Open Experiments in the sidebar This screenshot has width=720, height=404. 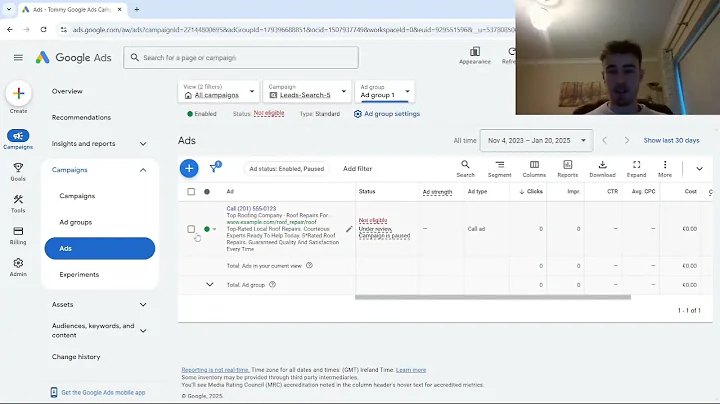[79, 275]
